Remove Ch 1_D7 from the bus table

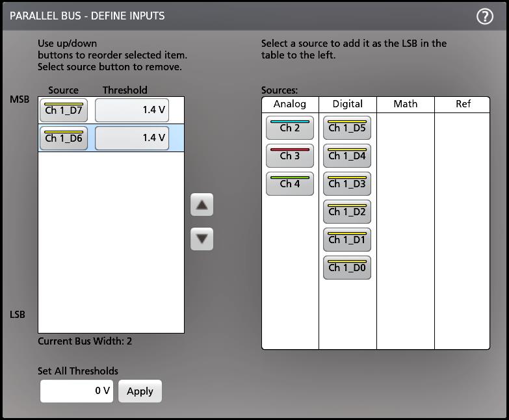(64, 111)
